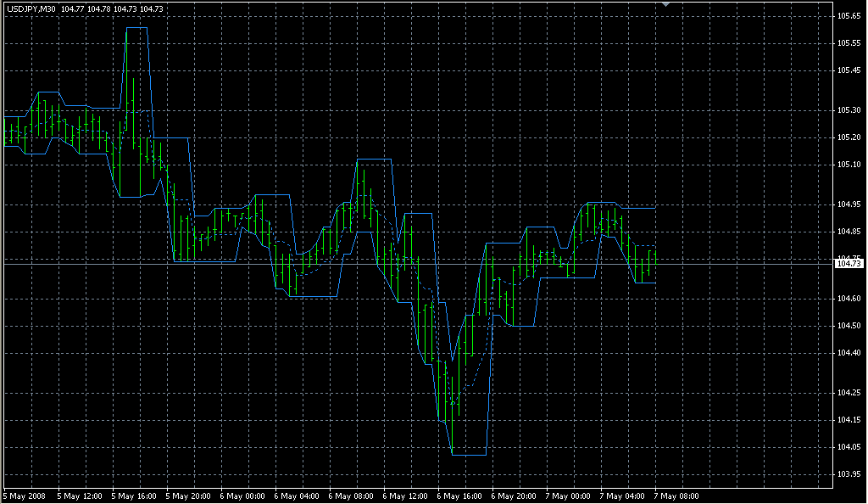The width and height of the screenshot is (868, 504).
Task: Click the 104.50 price axis label
Action: tap(849, 326)
